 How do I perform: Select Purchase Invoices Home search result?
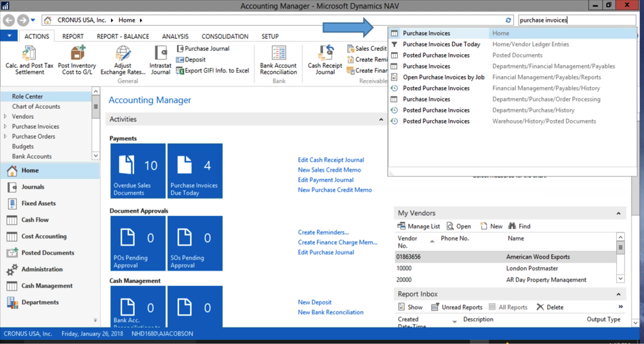[x=512, y=33]
